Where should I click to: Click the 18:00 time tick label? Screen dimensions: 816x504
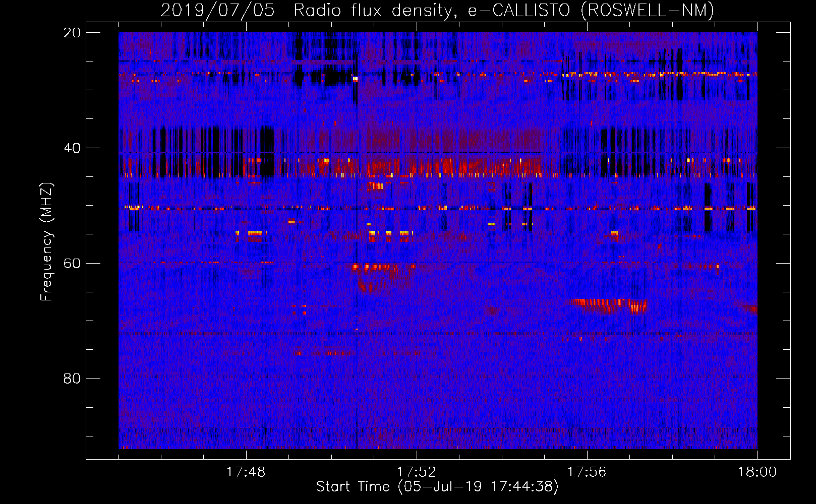click(757, 472)
